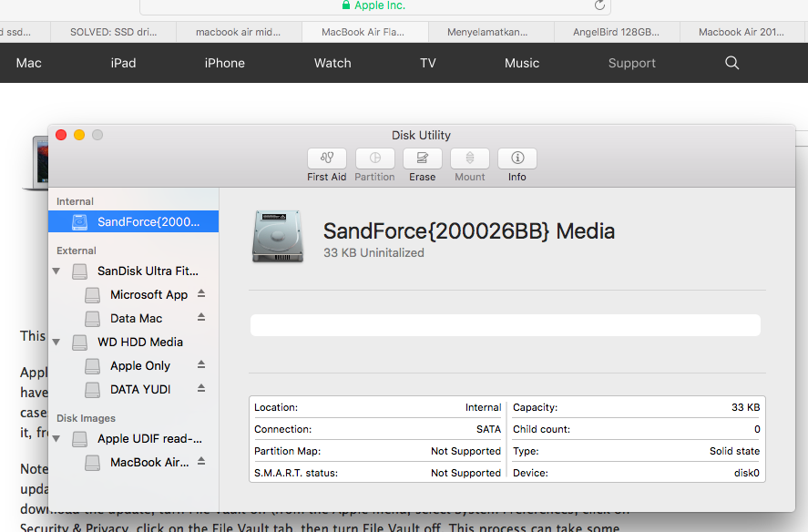Image resolution: width=808 pixels, height=532 pixels.
Task: Open the iPad menu on Apple site
Action: pyautogui.click(x=123, y=63)
